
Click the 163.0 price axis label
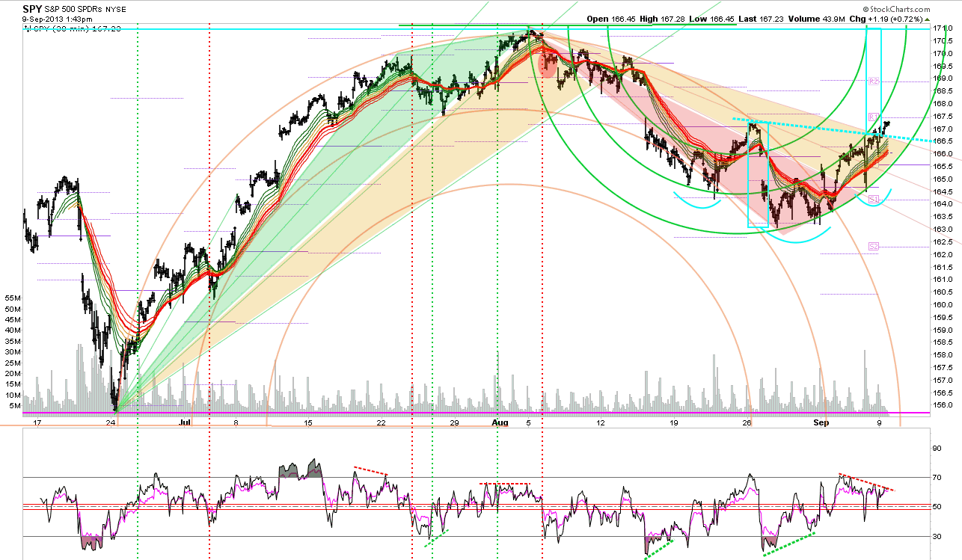942,230
